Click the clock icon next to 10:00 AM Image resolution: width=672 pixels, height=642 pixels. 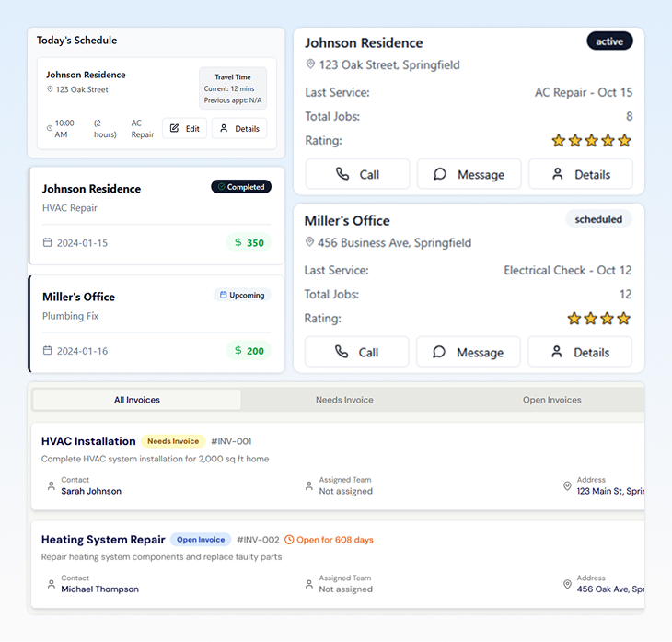(x=50, y=128)
